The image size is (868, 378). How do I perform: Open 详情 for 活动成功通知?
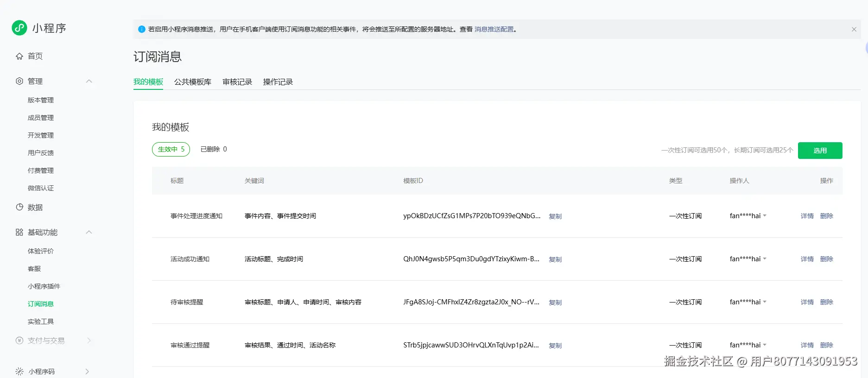pos(807,259)
